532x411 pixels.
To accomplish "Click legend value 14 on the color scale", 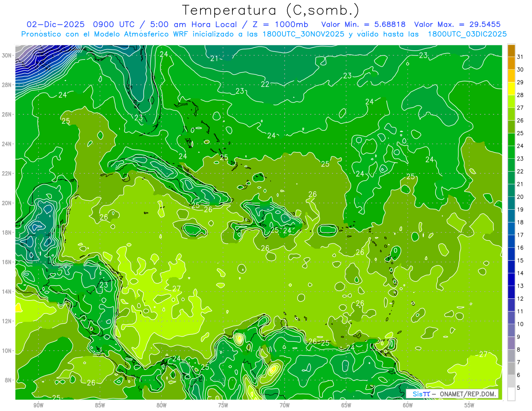I will (x=520, y=273).
